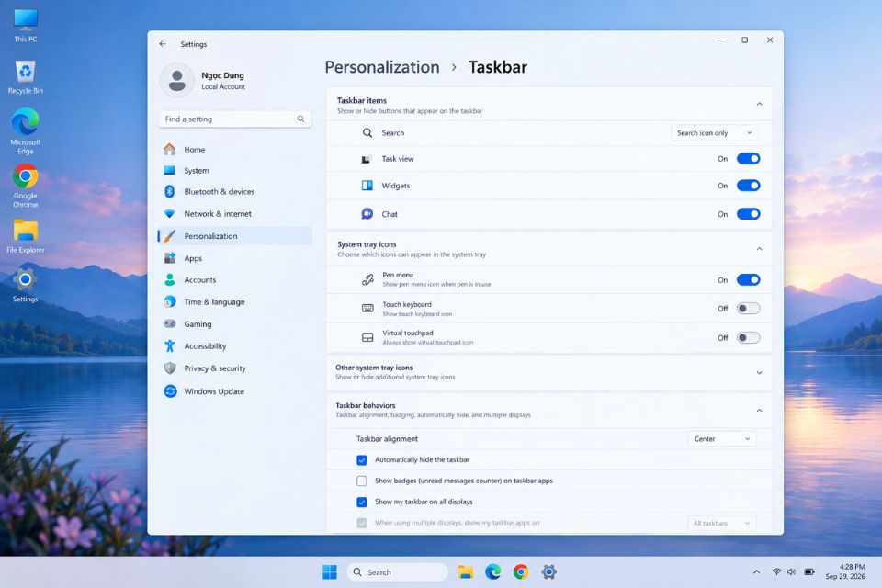This screenshot has height=588, width=882.
Task: Open Privacy & security settings
Action: [x=235, y=368]
